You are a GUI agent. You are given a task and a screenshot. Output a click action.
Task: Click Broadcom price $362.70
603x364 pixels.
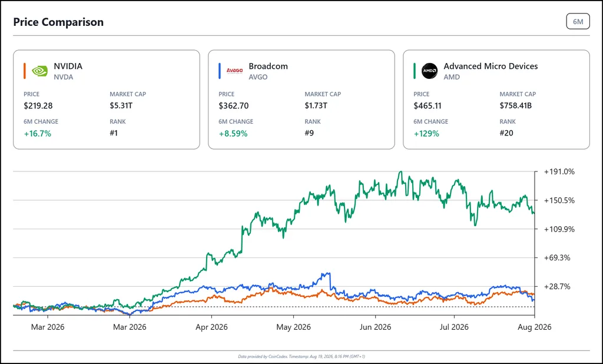[233, 105]
